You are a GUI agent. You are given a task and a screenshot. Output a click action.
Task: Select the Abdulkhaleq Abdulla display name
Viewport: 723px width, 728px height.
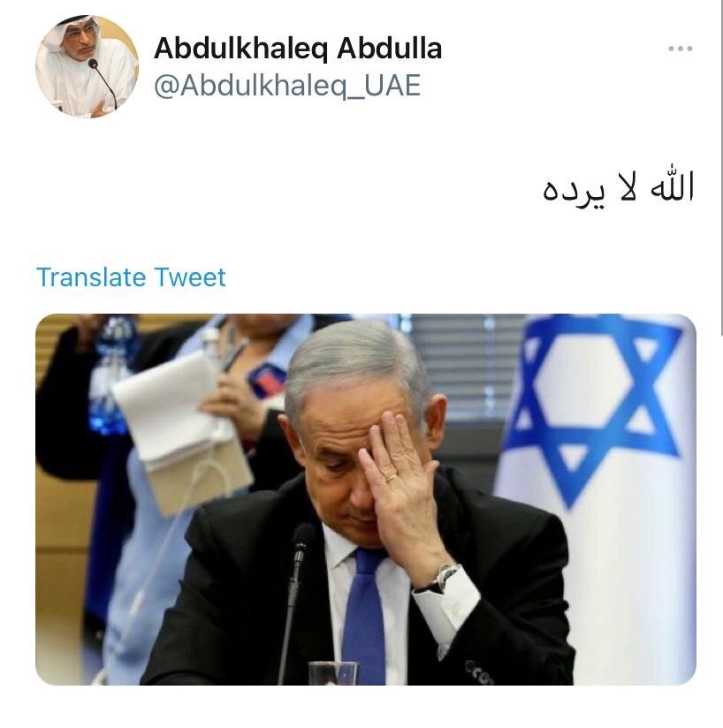298,49
